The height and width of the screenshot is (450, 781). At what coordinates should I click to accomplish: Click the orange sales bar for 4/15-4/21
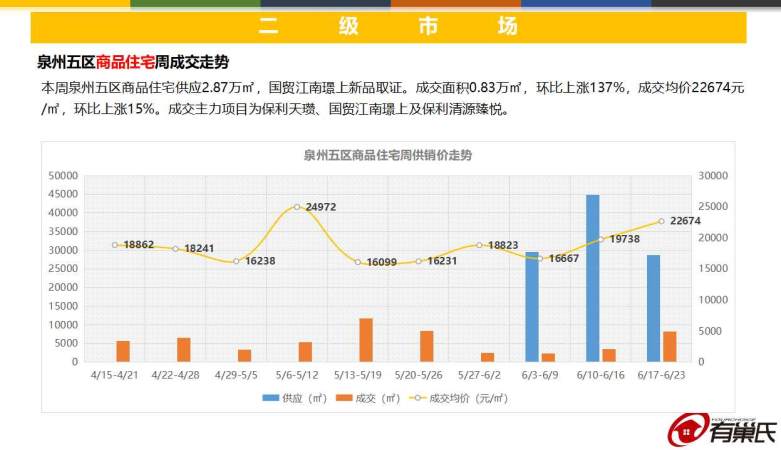tap(123, 351)
